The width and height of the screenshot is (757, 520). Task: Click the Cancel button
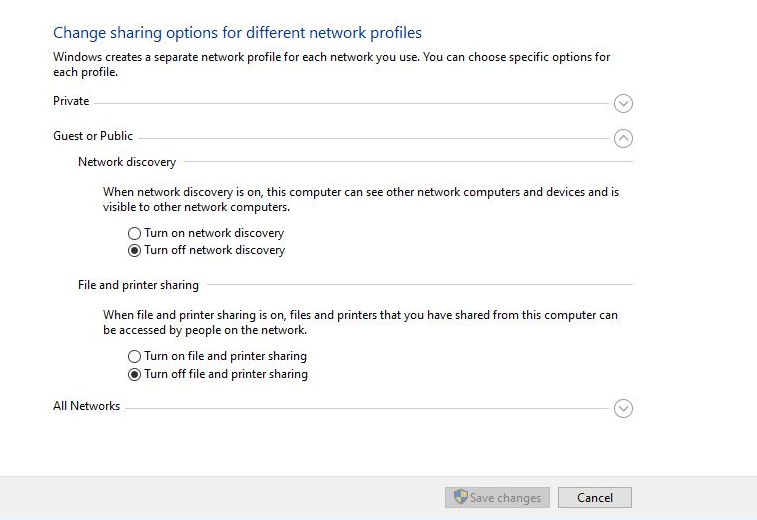point(595,497)
